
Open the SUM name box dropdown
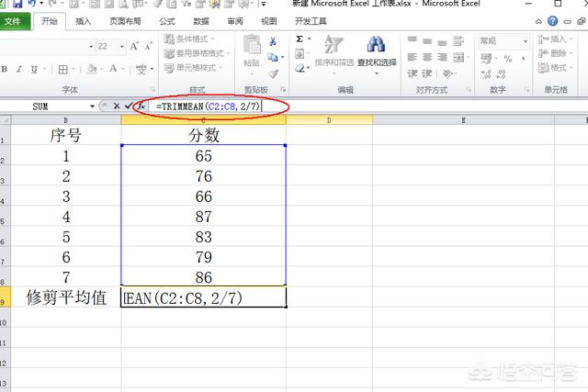(x=92, y=106)
